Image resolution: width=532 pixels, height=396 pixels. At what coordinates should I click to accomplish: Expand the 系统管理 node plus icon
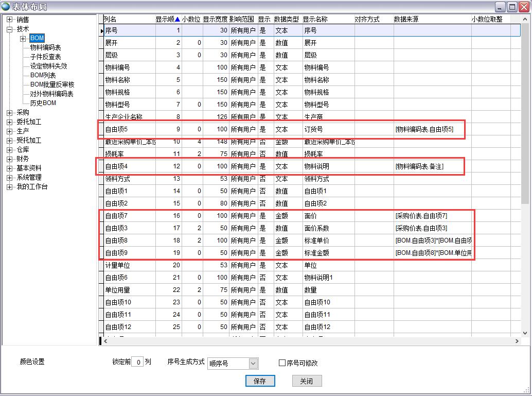tap(9, 178)
